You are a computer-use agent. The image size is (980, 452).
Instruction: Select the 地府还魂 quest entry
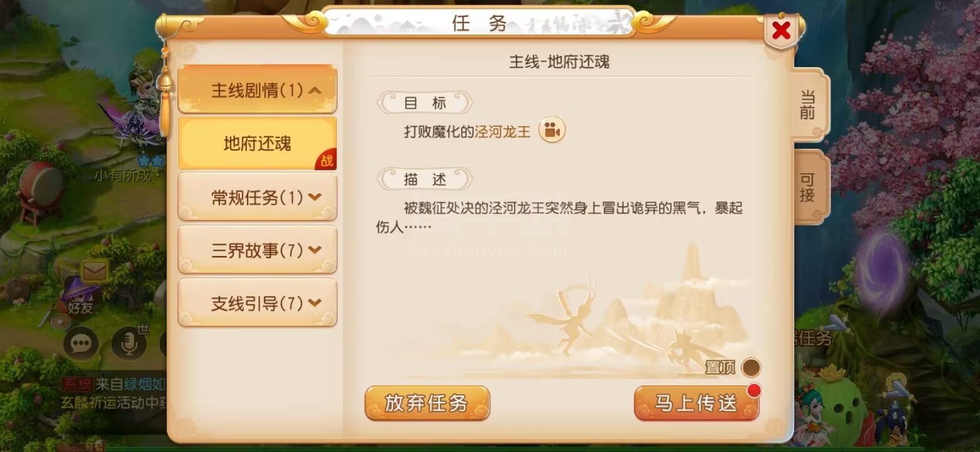[258, 143]
